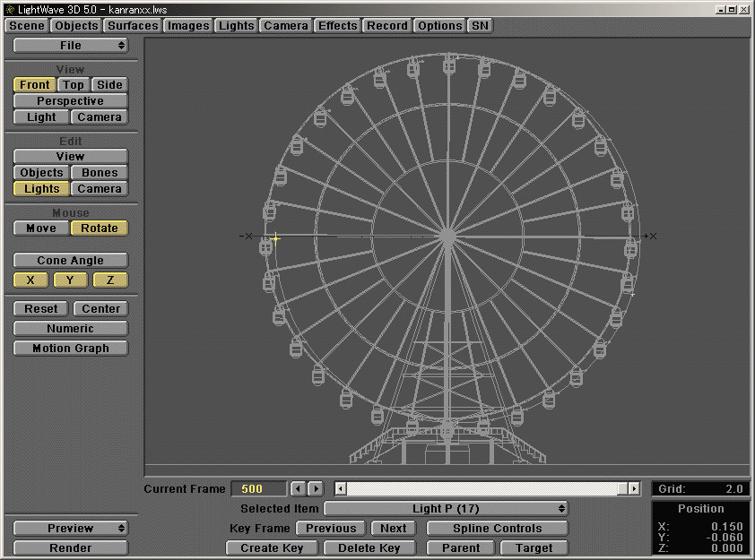
Task: Step back one frame with left arrow
Action: click(x=299, y=488)
